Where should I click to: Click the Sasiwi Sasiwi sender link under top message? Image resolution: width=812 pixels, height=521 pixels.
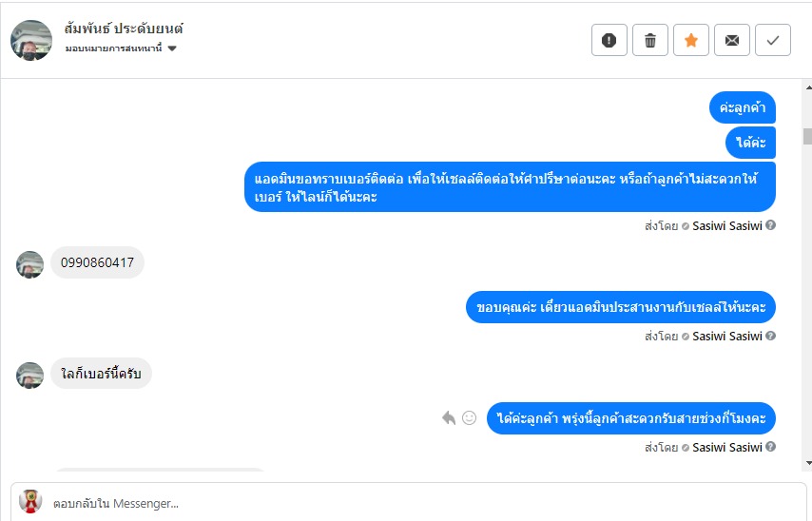(x=727, y=225)
